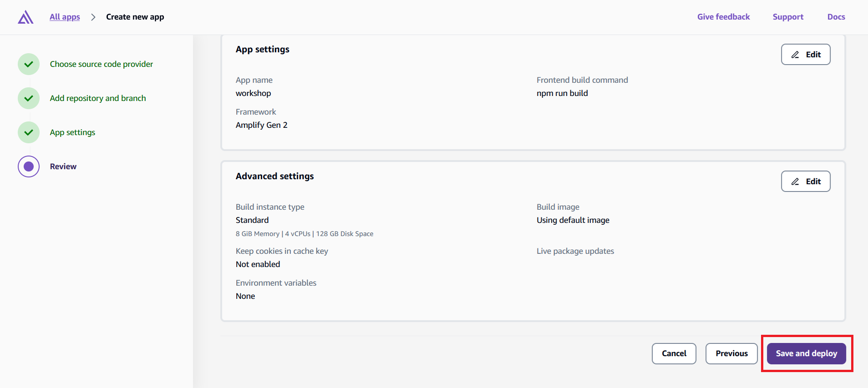The height and width of the screenshot is (388, 868).
Task: Open Give feedback link
Action: tap(723, 17)
